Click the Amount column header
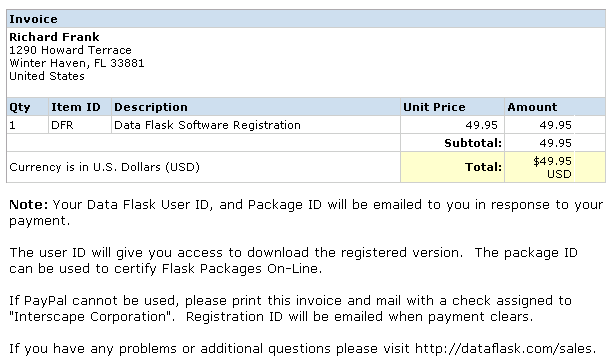Screen dimensions: 612x363 coord(532,107)
